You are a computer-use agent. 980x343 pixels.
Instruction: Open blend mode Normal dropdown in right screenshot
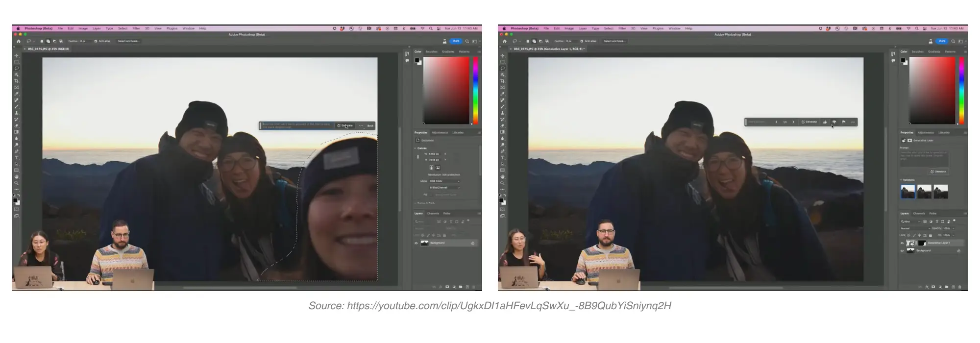click(x=914, y=228)
